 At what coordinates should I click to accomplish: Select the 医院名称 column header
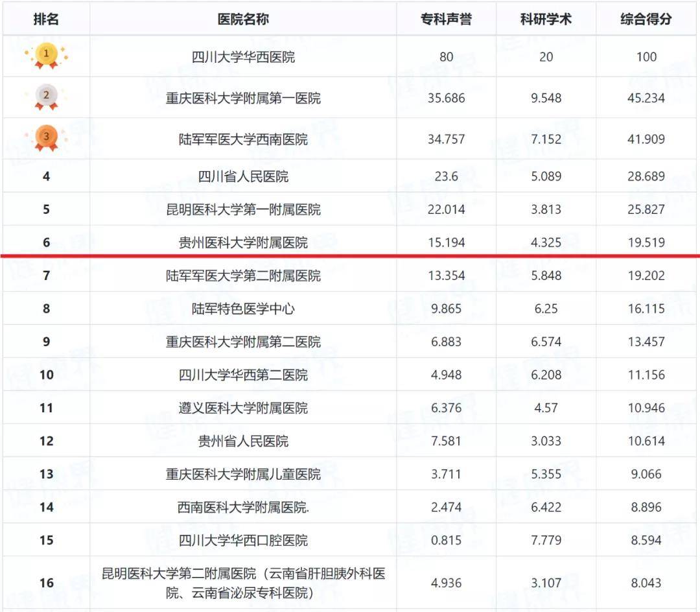[243, 19]
